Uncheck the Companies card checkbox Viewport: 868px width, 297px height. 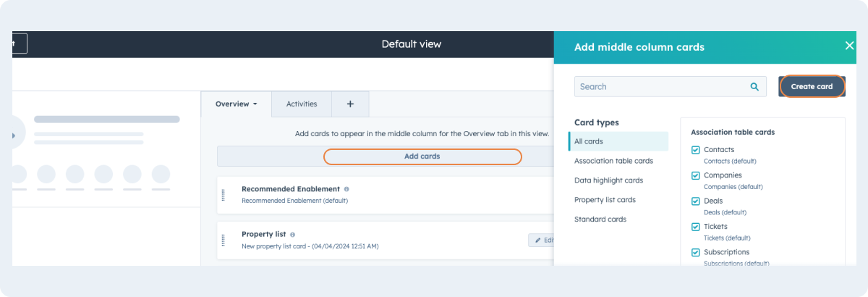click(695, 175)
